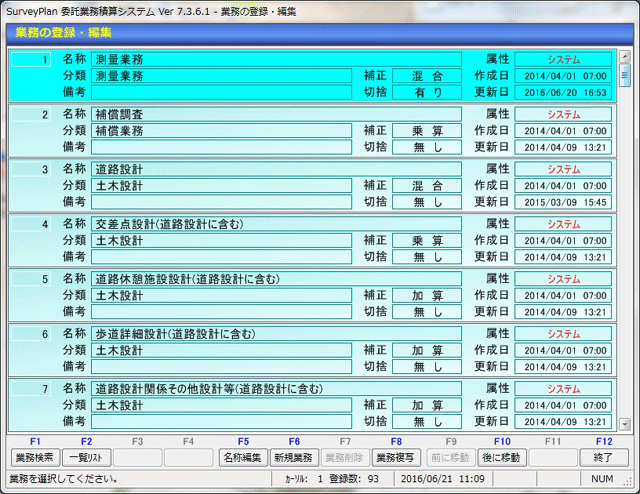Select the 補償調査 name field
This screenshot has width=640, height=494.
(x=276, y=114)
